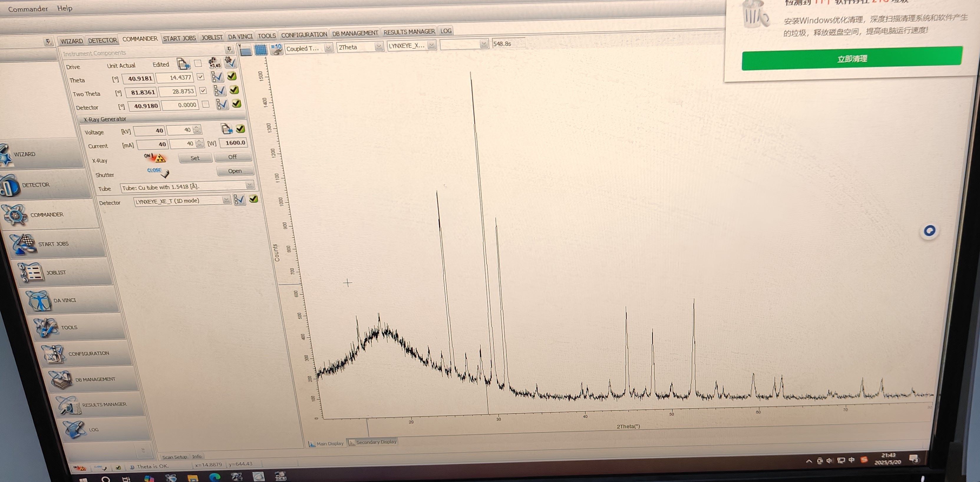Switch to the DB MANAGEMENT tab

pos(355,34)
